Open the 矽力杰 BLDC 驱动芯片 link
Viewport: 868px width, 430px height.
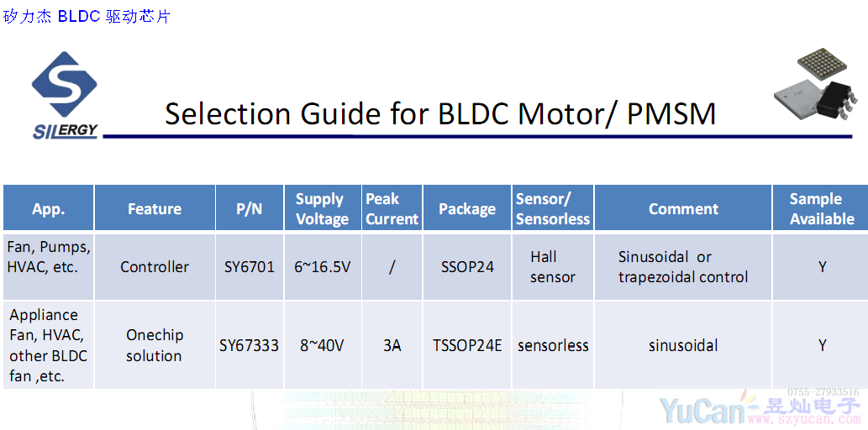(x=87, y=17)
